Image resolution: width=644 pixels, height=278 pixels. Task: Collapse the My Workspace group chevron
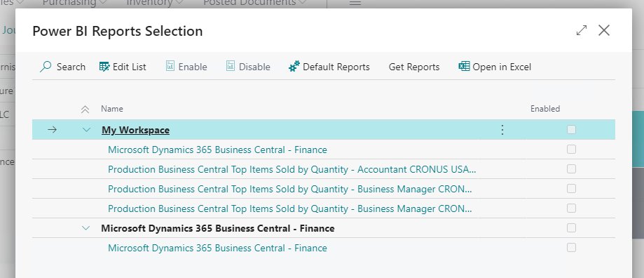pos(86,130)
